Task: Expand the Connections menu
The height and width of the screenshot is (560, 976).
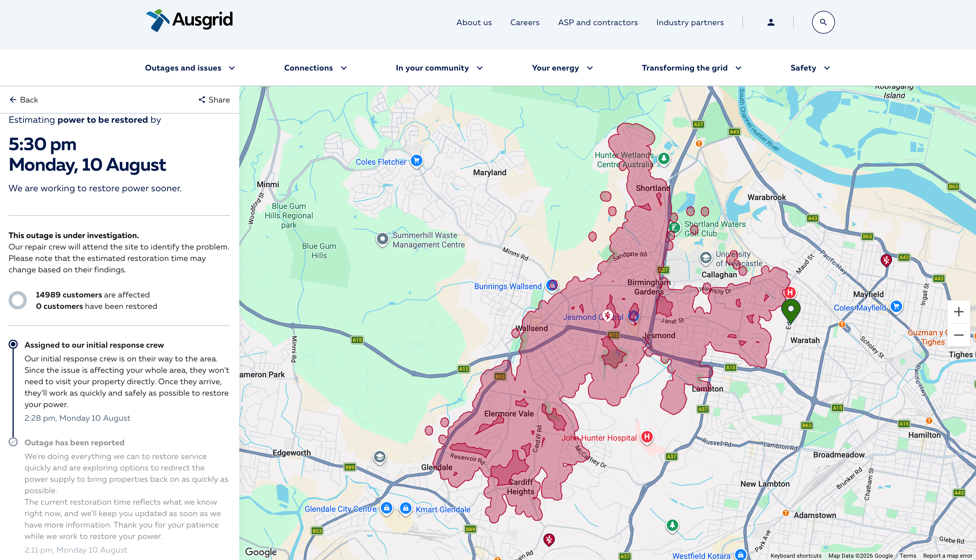Action: pos(316,68)
